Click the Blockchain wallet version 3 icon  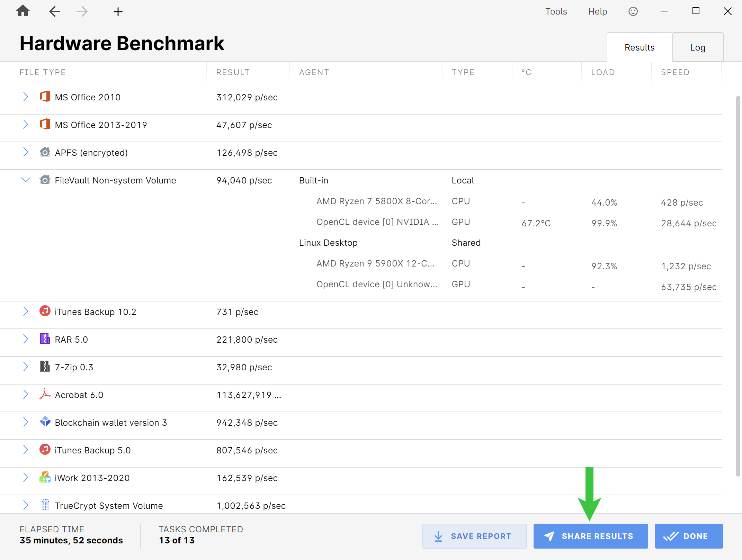point(45,422)
